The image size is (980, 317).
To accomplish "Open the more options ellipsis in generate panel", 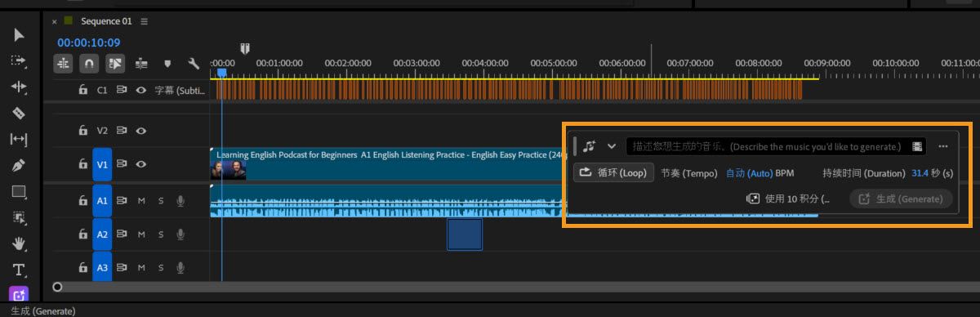I will pyautogui.click(x=943, y=146).
